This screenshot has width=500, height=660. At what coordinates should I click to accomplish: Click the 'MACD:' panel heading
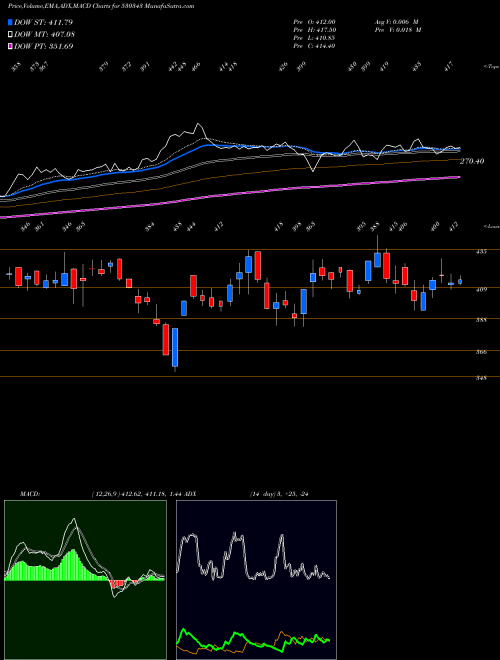30,494
